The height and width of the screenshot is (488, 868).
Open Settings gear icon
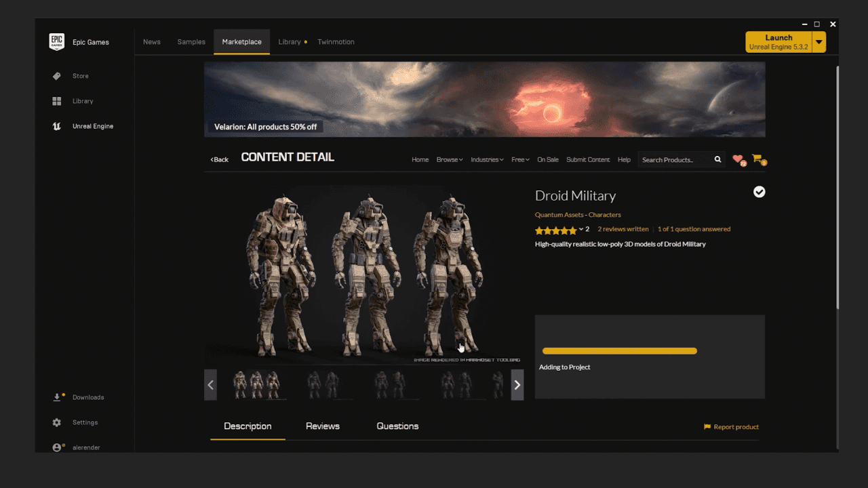click(x=57, y=422)
